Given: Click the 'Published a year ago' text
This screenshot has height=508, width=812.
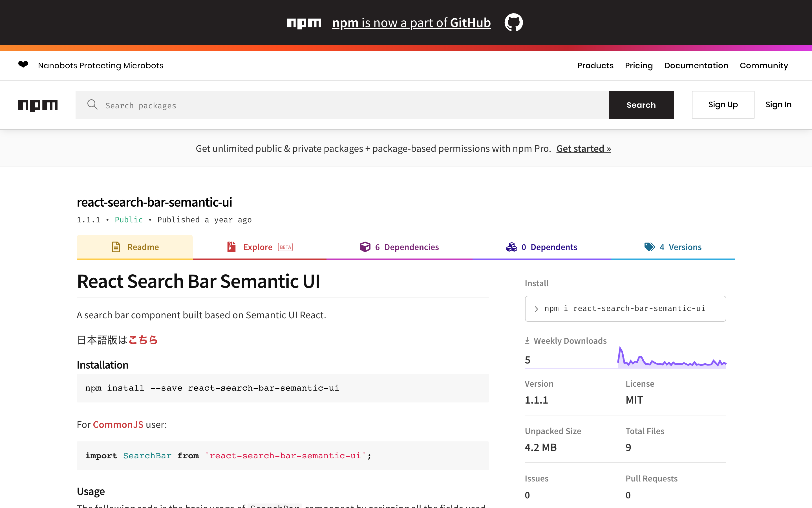Looking at the screenshot, I should [204, 220].
